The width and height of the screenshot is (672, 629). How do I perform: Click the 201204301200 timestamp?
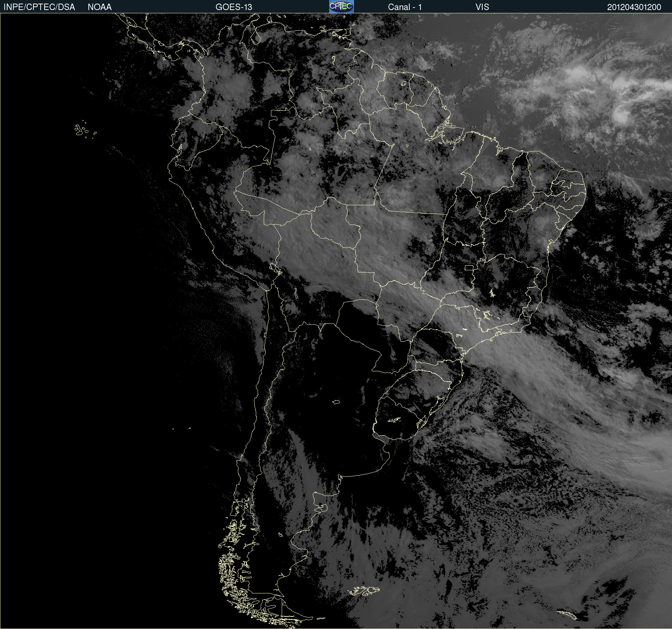click(634, 7)
